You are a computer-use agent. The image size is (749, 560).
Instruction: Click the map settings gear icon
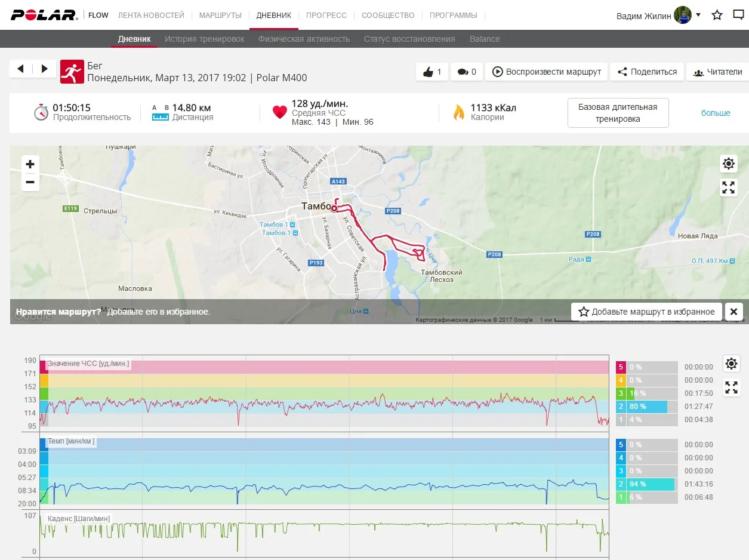pyautogui.click(x=728, y=164)
